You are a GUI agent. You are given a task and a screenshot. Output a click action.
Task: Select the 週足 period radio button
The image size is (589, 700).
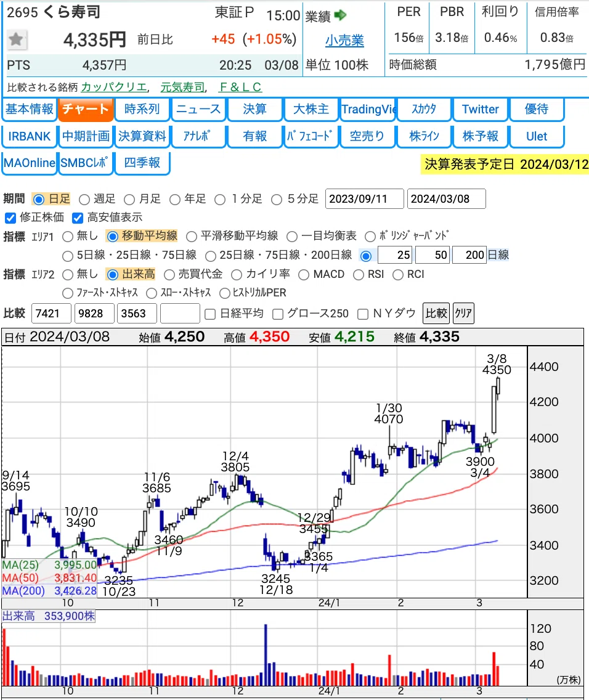point(84,199)
